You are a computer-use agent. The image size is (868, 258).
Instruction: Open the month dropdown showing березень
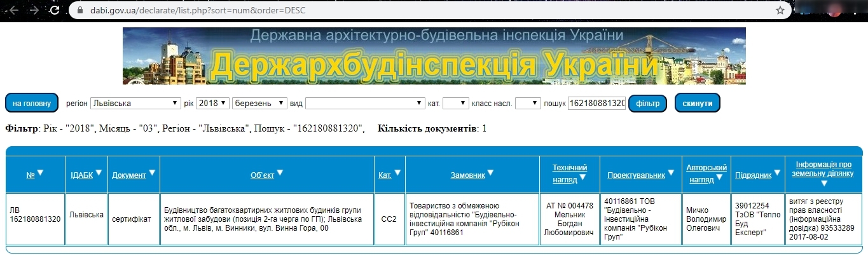260,103
